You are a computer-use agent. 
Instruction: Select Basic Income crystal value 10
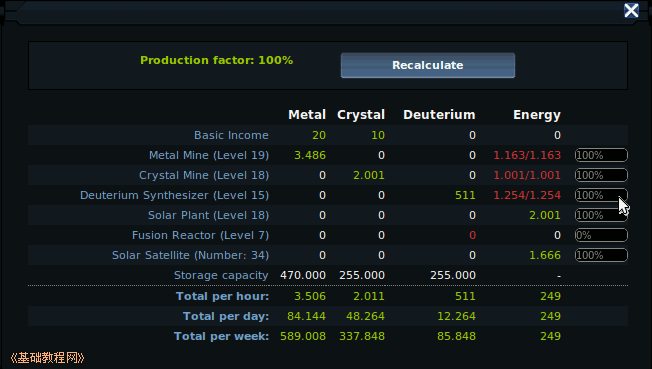coord(378,135)
